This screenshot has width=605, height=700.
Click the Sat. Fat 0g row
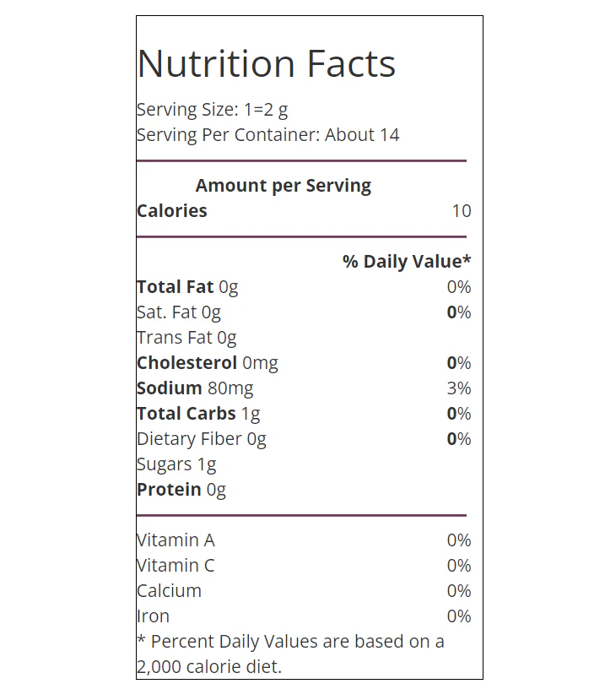point(304,312)
